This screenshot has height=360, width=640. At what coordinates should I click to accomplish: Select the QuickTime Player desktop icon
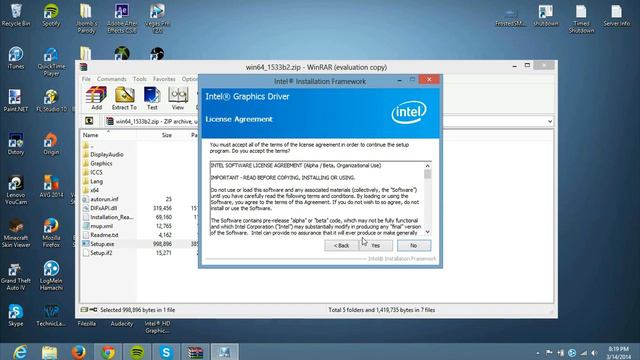pos(51,62)
